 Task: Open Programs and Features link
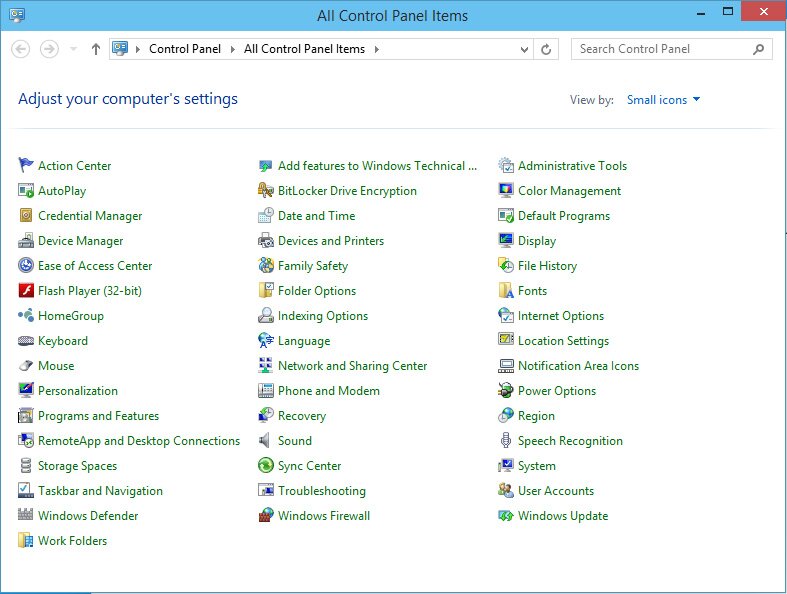coord(98,416)
